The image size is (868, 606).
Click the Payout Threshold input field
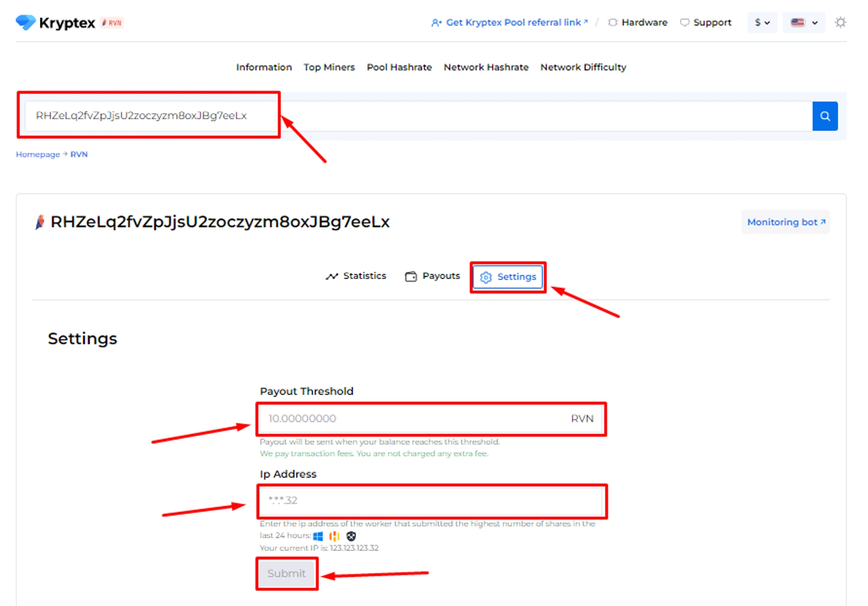coord(412,419)
